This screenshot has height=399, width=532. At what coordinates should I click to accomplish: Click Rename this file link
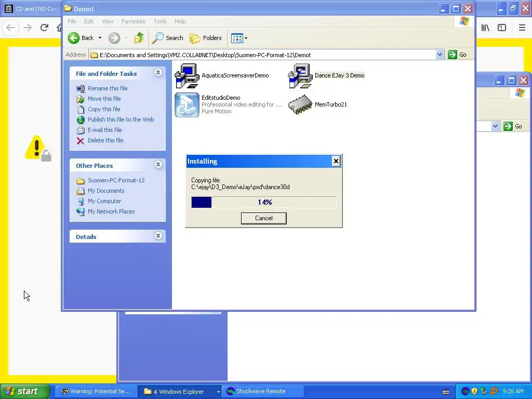(x=108, y=88)
